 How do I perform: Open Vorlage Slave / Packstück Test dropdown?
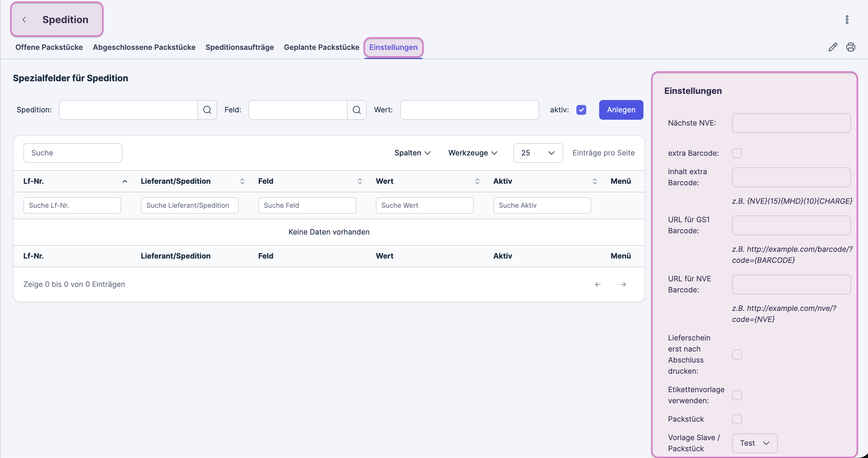[x=755, y=443]
